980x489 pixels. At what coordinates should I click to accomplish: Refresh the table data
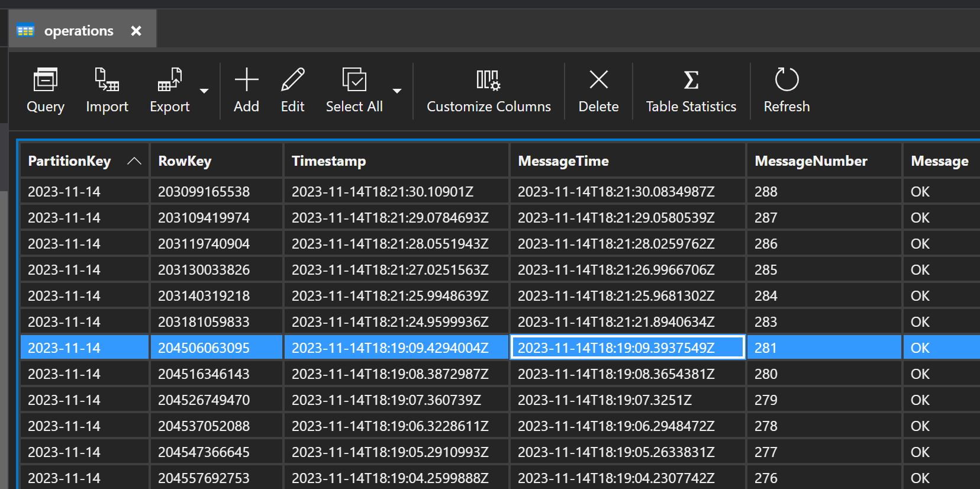pyautogui.click(x=786, y=90)
